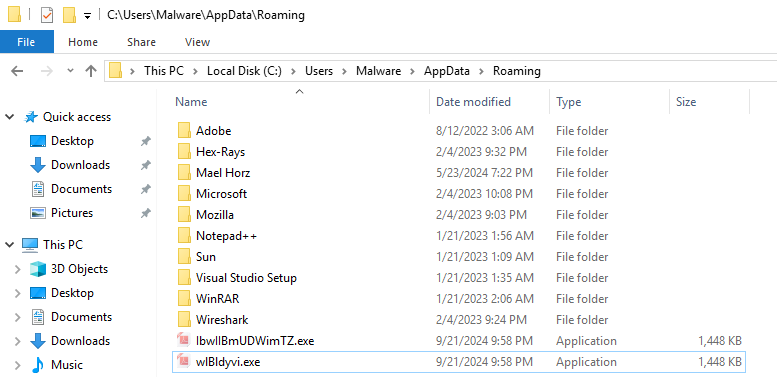Open Pictures under Quick access
This screenshot has width=777, height=377.
click(72, 213)
